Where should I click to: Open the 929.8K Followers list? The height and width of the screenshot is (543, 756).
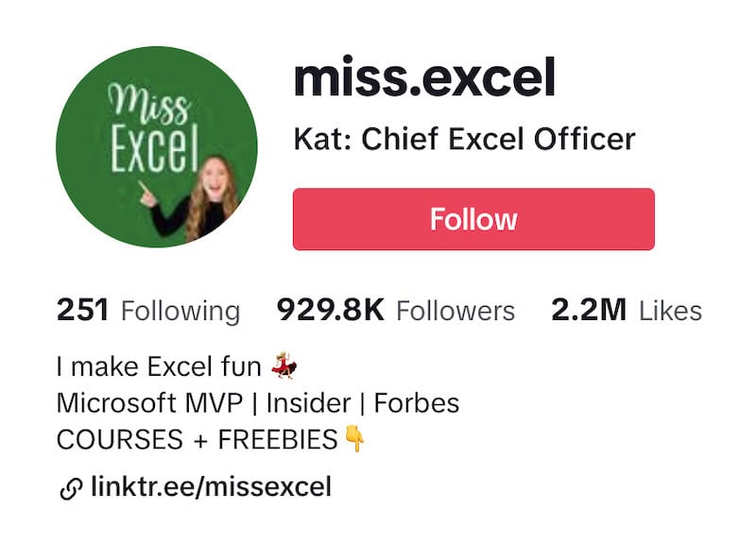pos(396,311)
